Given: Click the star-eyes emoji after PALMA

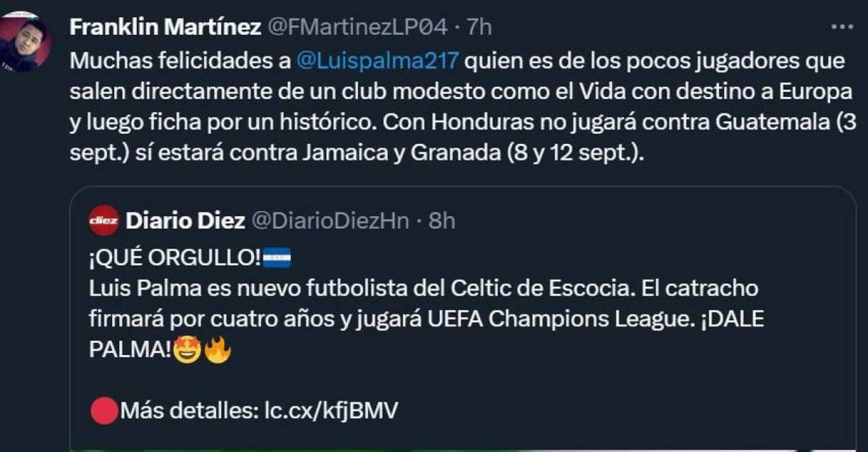Looking at the screenshot, I should click(x=187, y=351).
